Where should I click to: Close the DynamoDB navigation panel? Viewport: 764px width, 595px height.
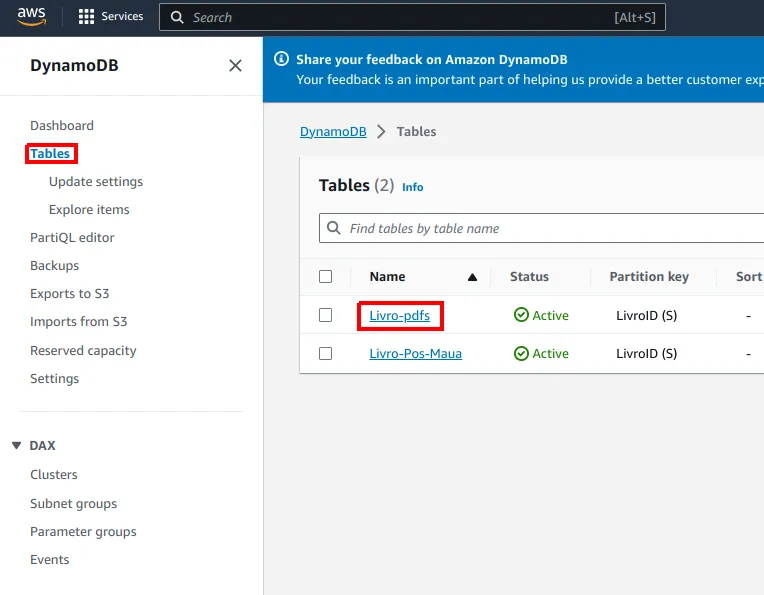pos(235,65)
